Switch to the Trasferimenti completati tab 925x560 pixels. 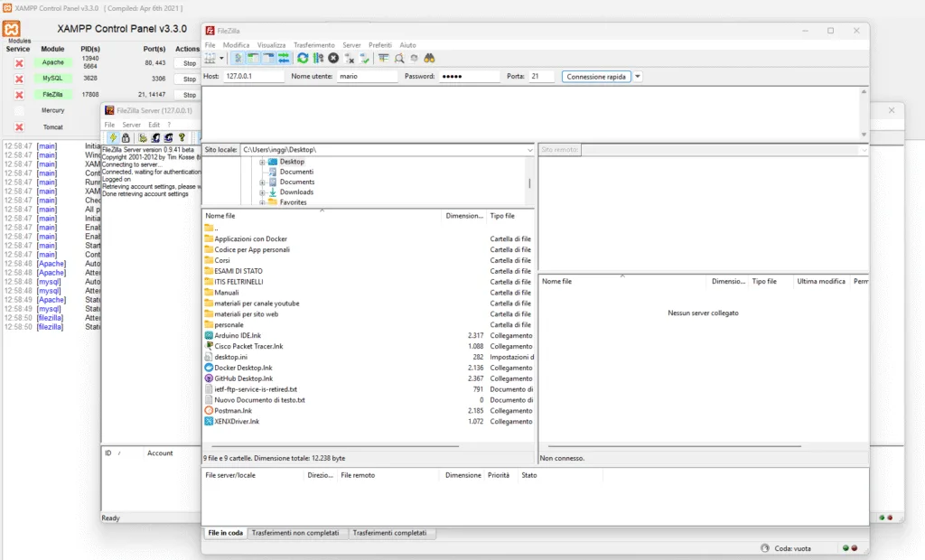coord(392,533)
